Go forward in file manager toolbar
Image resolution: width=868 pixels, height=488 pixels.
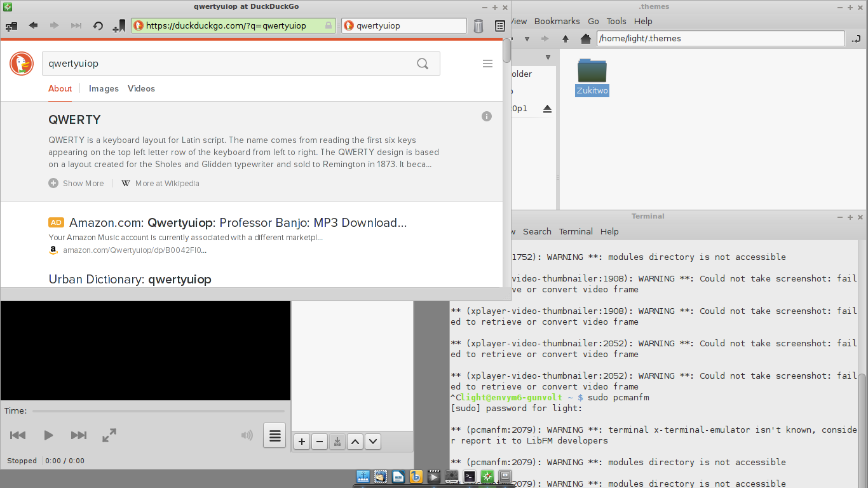[545, 39]
